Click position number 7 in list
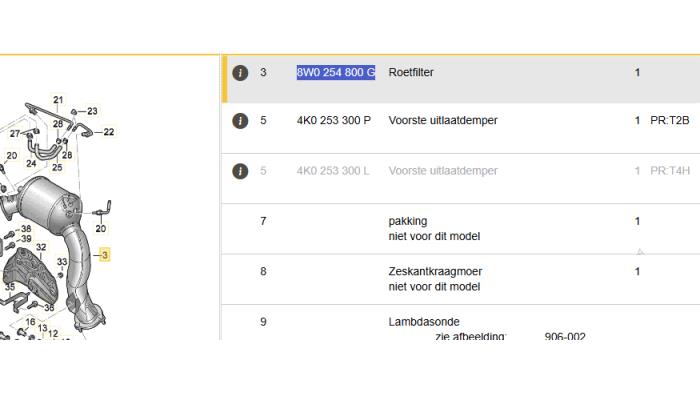The image size is (700, 394). pyautogui.click(x=263, y=221)
